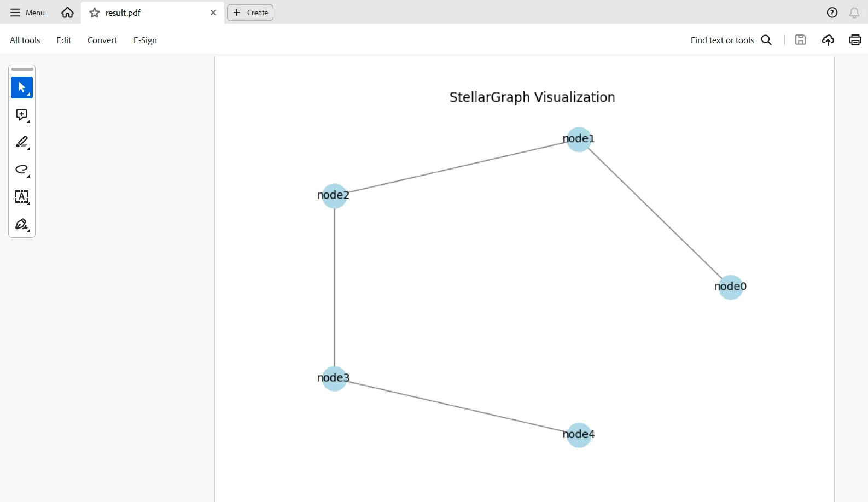Click the save disk icon
The image size is (868, 502).
(801, 40)
